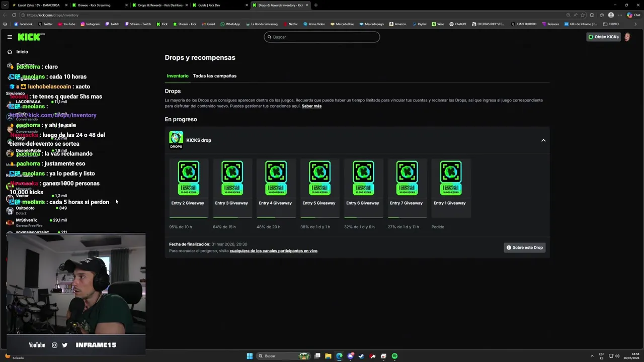Open Entry 4 Giveaway drop icon
Image resolution: width=644 pixels, height=362 pixels.
[x=276, y=177]
